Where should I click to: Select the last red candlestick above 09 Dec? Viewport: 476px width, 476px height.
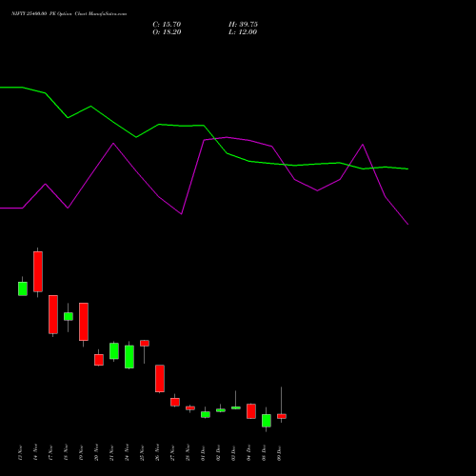[x=282, y=416]
